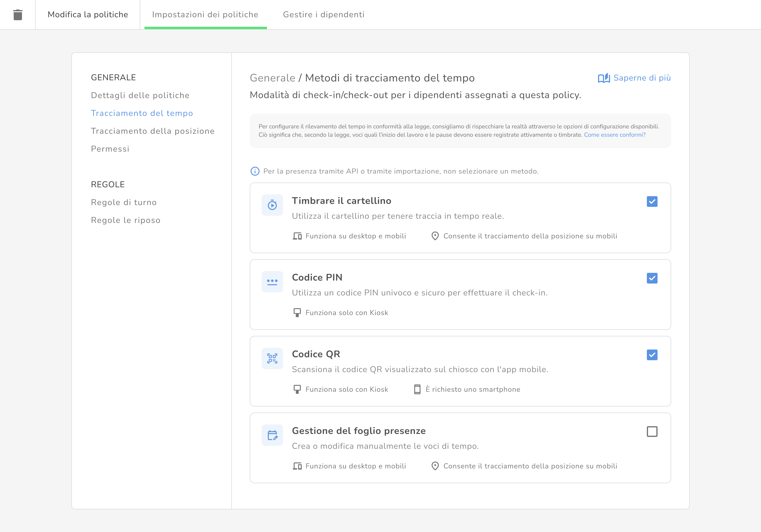
Task: Click the blue info circle icon
Action: coord(254,171)
